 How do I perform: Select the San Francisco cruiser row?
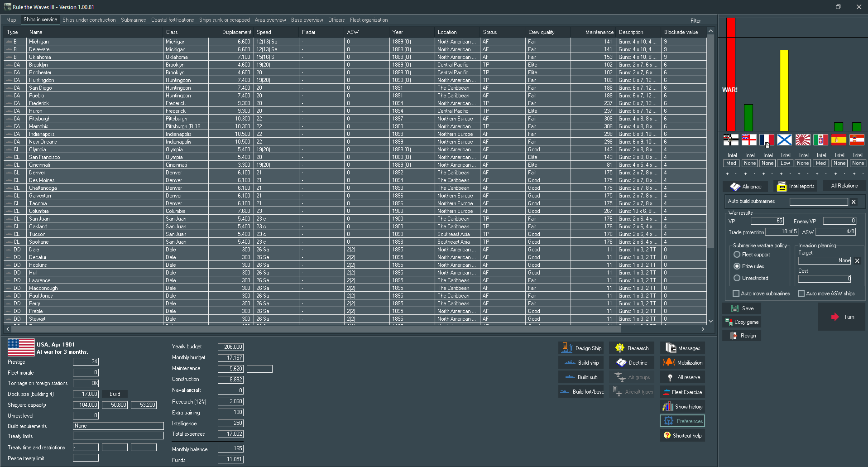point(355,157)
